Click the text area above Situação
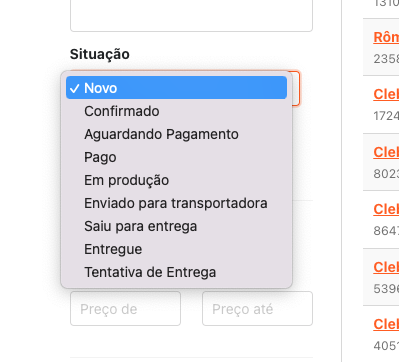 point(191,15)
